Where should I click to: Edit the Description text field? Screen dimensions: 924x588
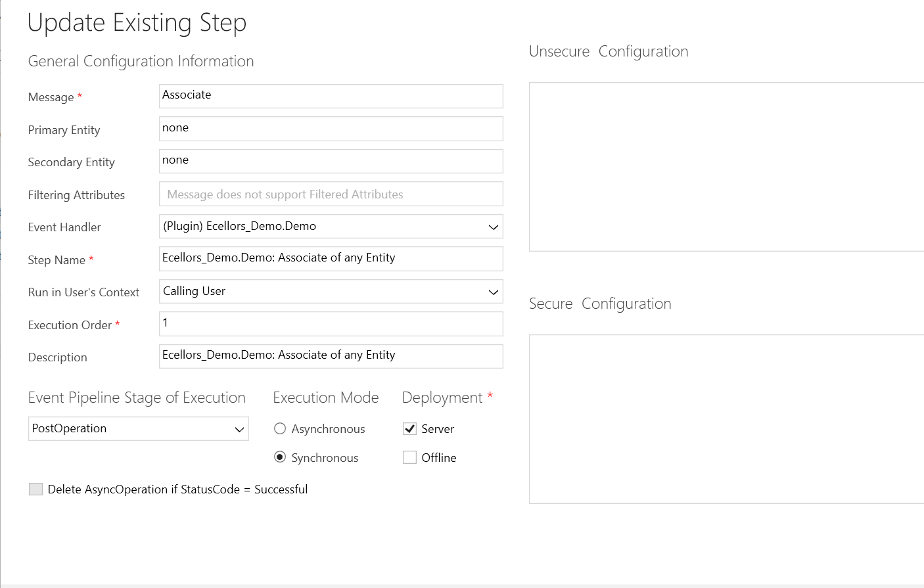[331, 356]
